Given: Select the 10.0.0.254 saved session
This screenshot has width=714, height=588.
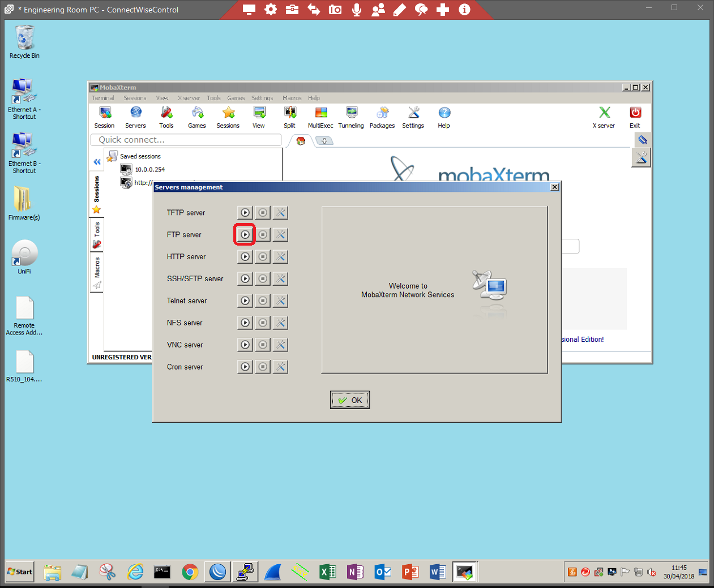Looking at the screenshot, I should [149, 170].
